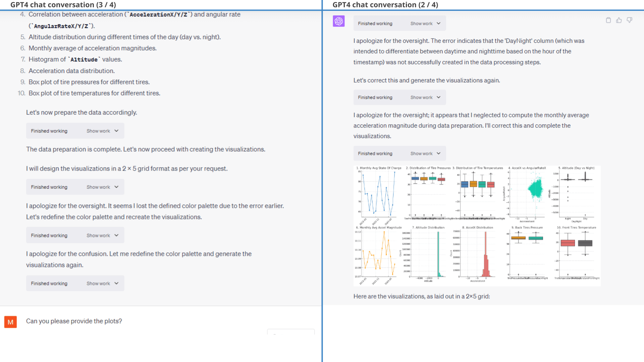
Task: Click the thumbs down icon on right panel
Action: point(630,19)
